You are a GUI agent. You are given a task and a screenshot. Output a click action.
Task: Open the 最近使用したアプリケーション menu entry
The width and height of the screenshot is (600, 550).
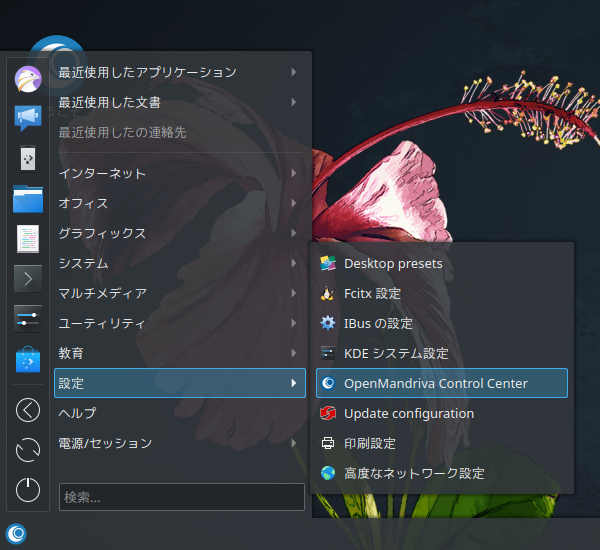click(x=180, y=72)
